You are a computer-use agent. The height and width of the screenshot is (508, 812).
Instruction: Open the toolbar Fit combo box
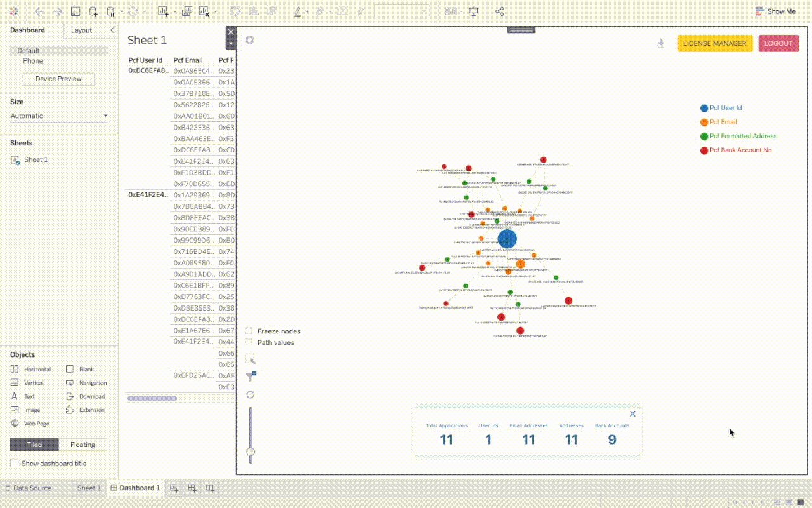pyautogui.click(x=402, y=11)
